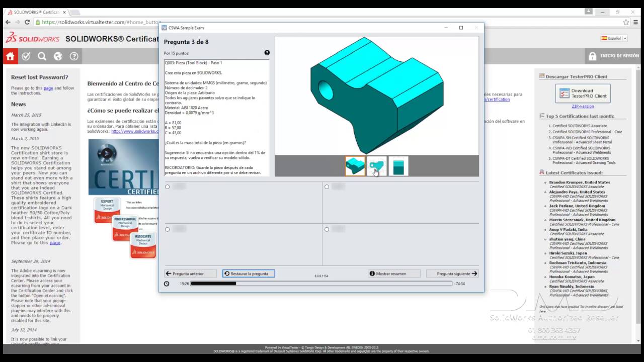Click the exam time progress bar
Viewport: 644px width, 362px height.
point(321,284)
